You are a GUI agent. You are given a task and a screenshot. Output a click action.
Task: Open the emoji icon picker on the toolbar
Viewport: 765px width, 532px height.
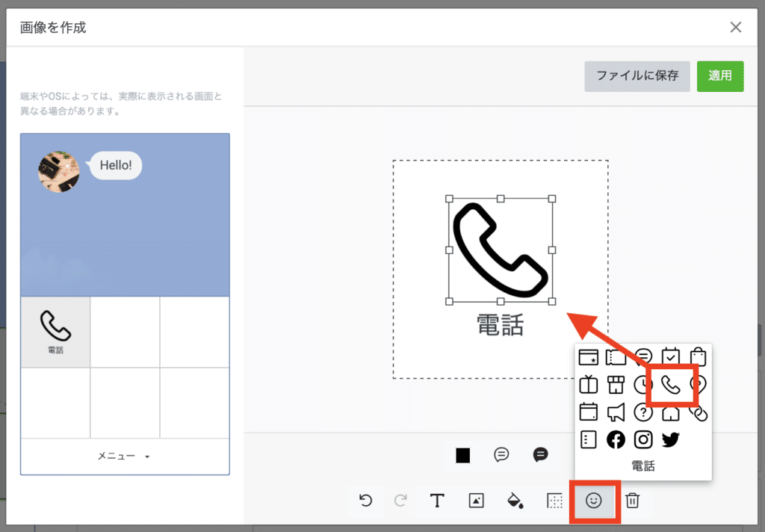[x=594, y=501]
